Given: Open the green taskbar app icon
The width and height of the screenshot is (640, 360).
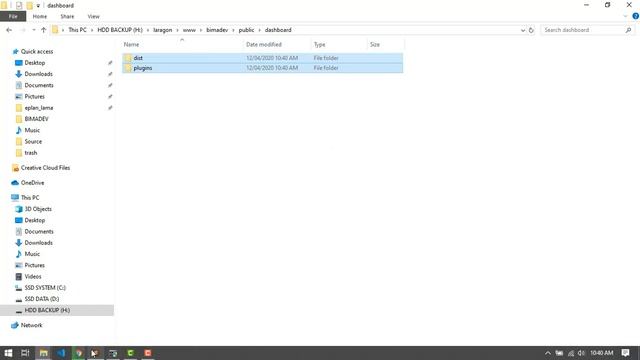Looking at the screenshot, I should pyautogui.click(x=131, y=353).
